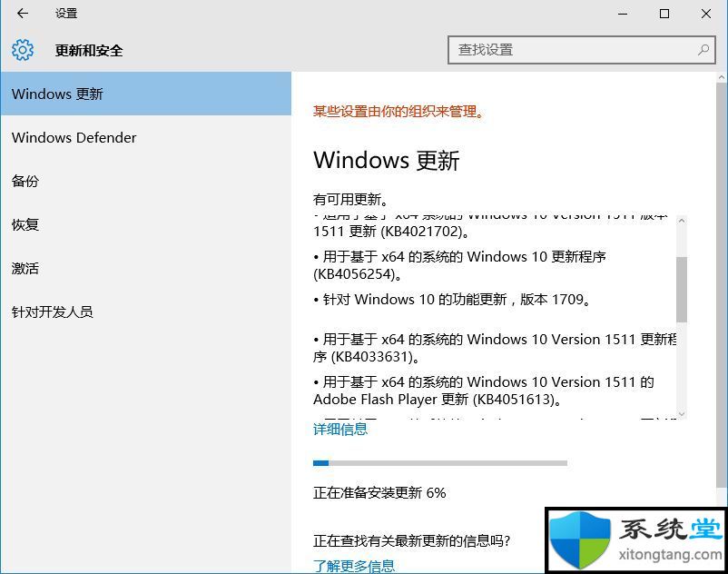Minimize the Settings window

pos(623,14)
